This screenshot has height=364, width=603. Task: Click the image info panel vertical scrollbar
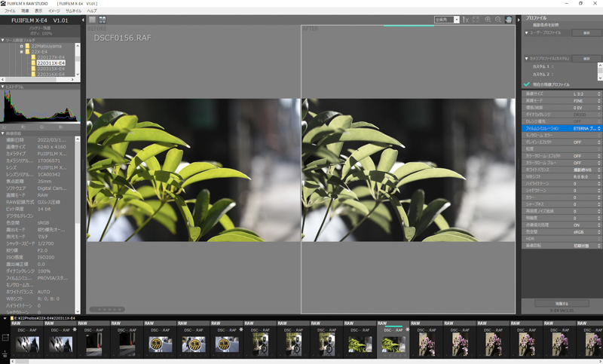pyautogui.click(x=78, y=225)
